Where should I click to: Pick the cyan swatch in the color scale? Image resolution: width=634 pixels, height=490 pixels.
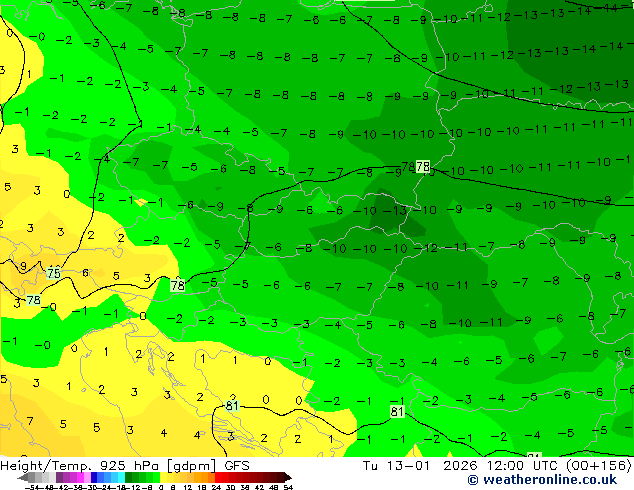point(122,477)
